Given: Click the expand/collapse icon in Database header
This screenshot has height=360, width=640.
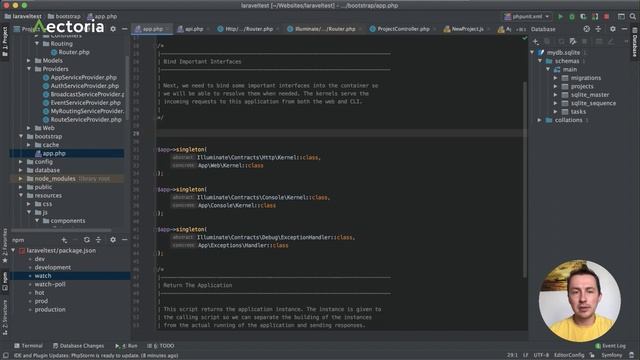Looking at the screenshot, I should [x=598, y=29].
